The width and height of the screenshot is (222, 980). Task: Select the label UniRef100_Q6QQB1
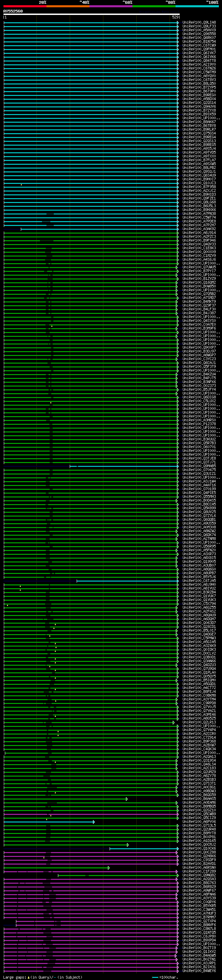pyautogui.click(x=199, y=520)
